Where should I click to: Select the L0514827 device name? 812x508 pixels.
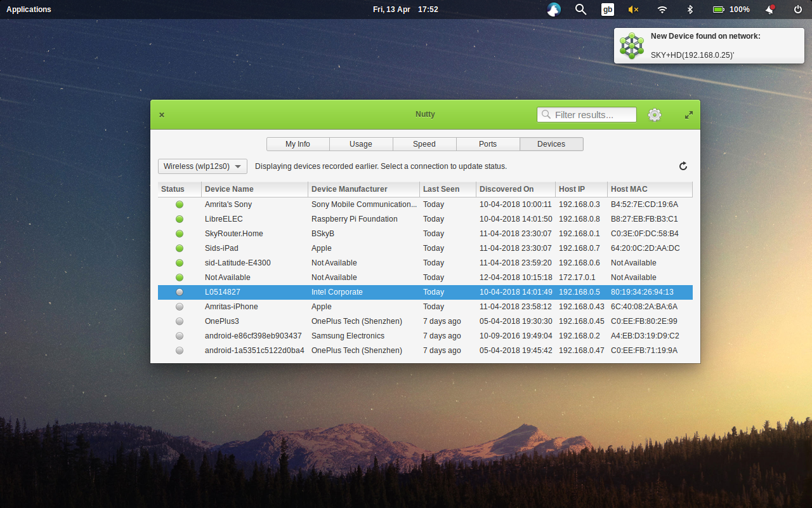pyautogui.click(x=223, y=292)
